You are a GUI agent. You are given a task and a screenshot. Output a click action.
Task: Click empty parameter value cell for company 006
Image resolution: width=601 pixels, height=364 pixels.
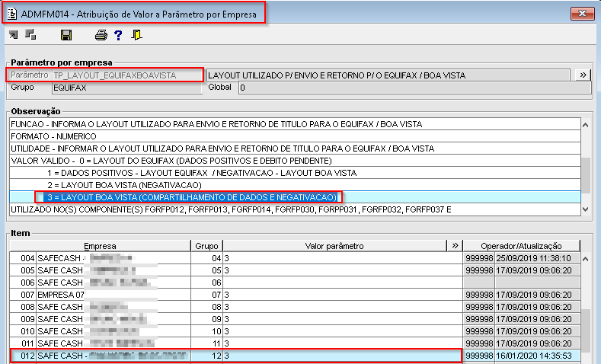click(343, 283)
